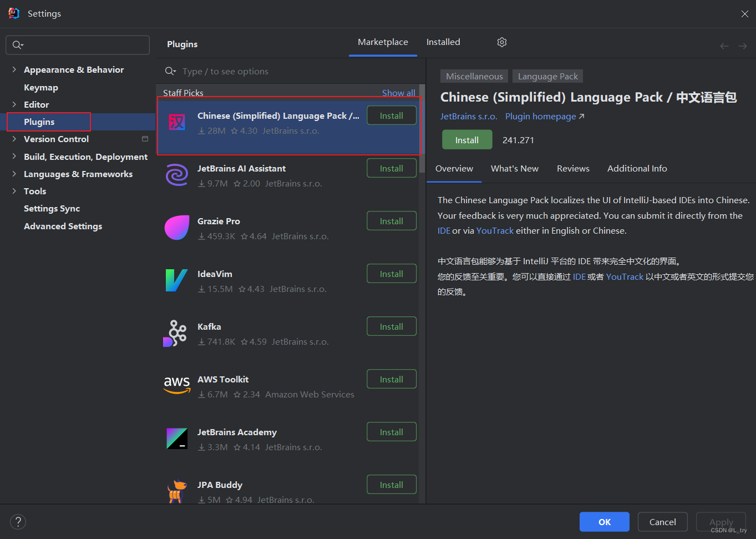Close the Settings dialog
756x539 pixels.
coord(744,14)
